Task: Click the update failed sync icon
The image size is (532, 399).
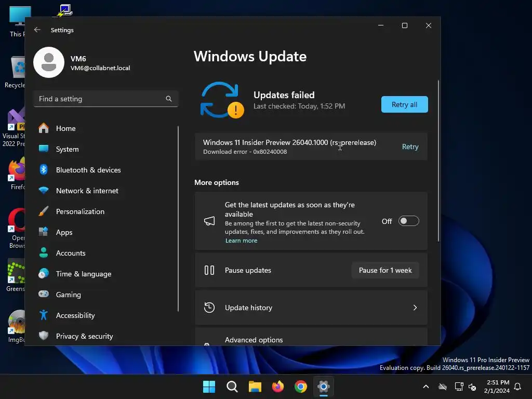Action: [222, 100]
